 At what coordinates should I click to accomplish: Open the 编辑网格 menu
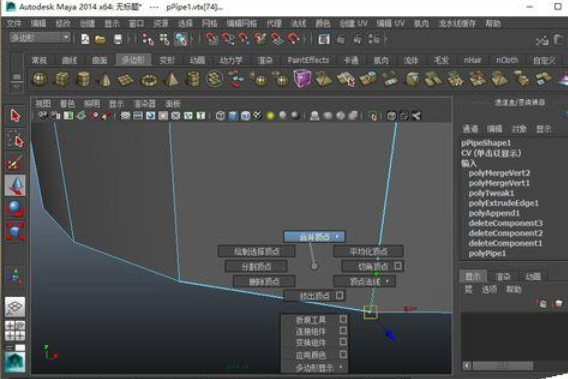[241, 24]
